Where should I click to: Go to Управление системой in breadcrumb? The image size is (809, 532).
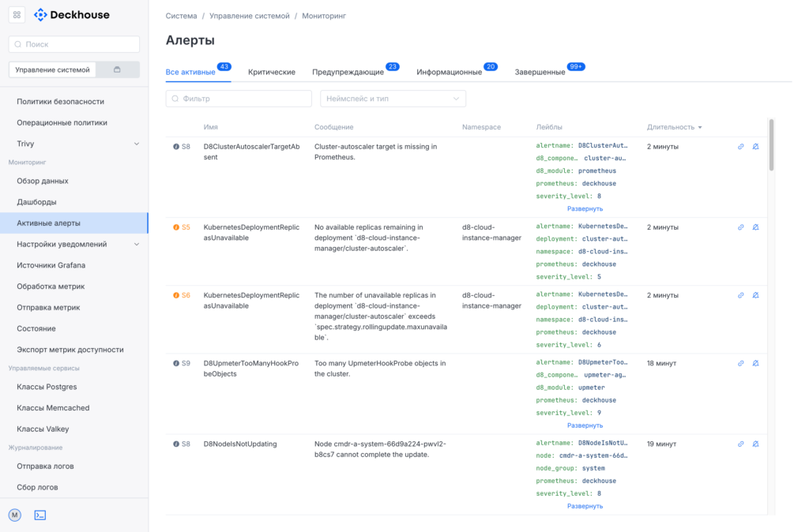tap(249, 16)
